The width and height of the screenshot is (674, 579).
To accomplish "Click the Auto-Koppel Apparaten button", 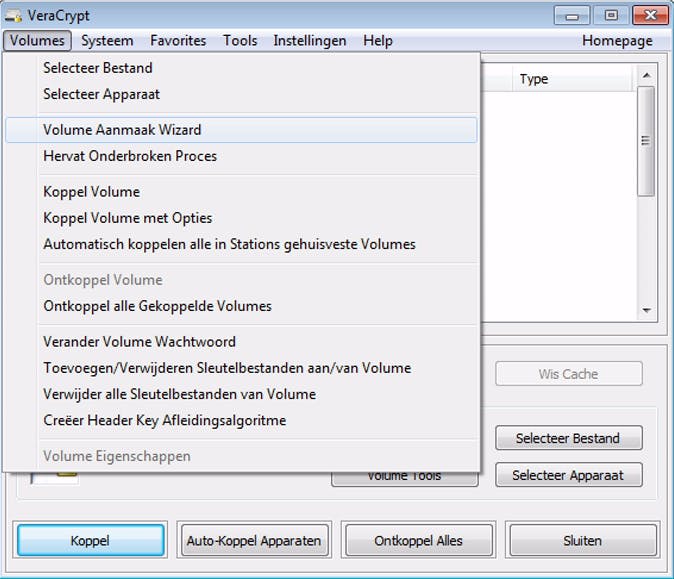I will point(254,540).
